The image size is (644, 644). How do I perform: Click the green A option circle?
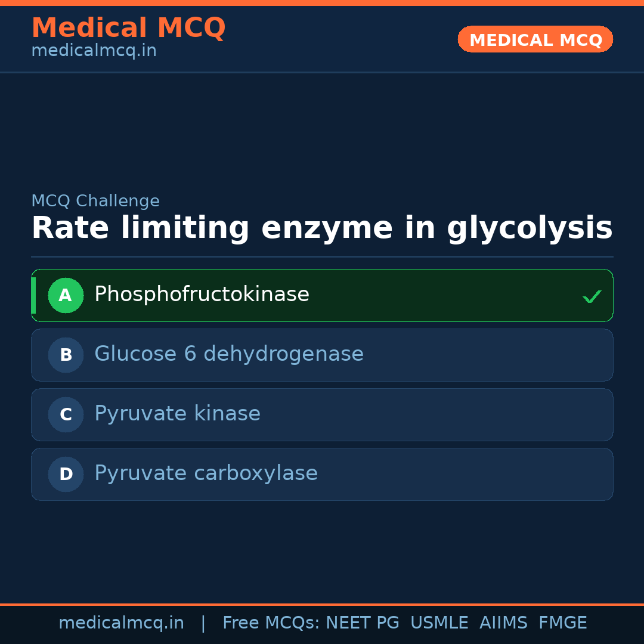(66, 295)
